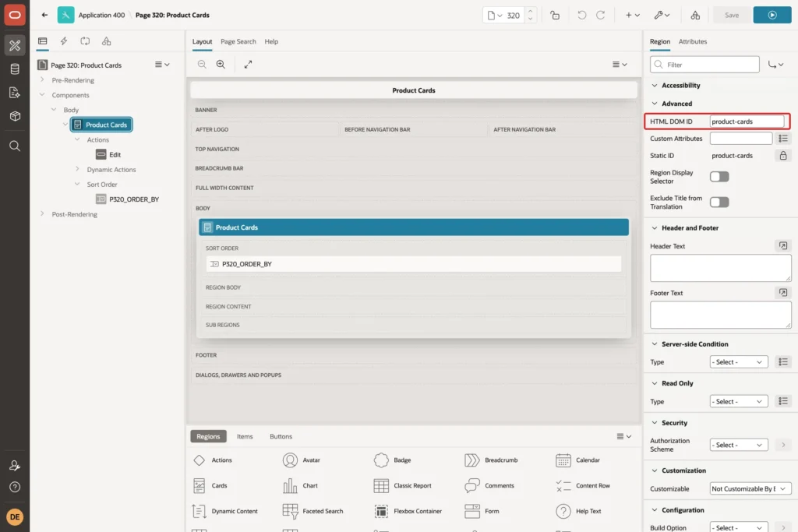Image resolution: width=798 pixels, height=532 pixels.
Task: Toggle the Region Display Selector switch
Action: 719,177
